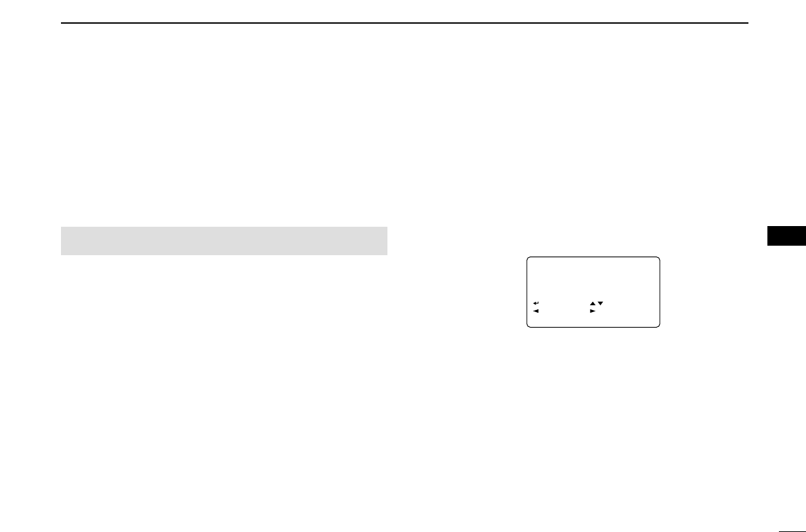Click the left end of the top horizontal rule
This screenshot has height=532, width=806.
(x=63, y=22)
